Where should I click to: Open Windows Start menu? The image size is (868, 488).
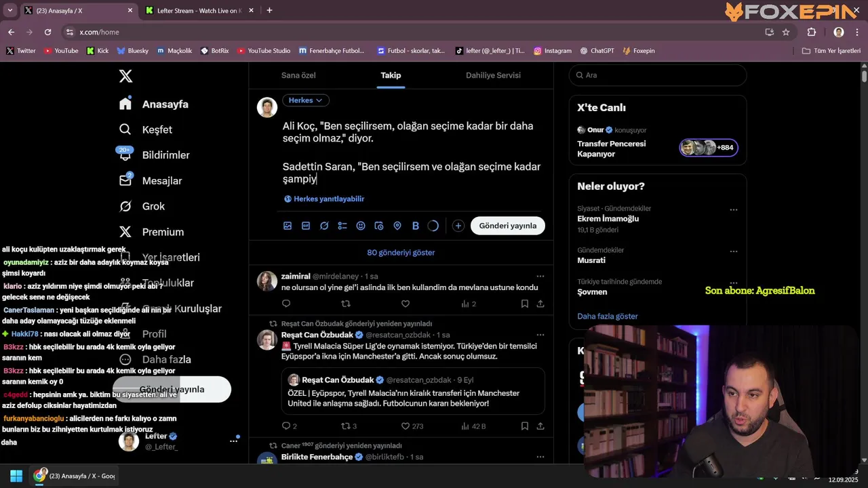coord(16,476)
